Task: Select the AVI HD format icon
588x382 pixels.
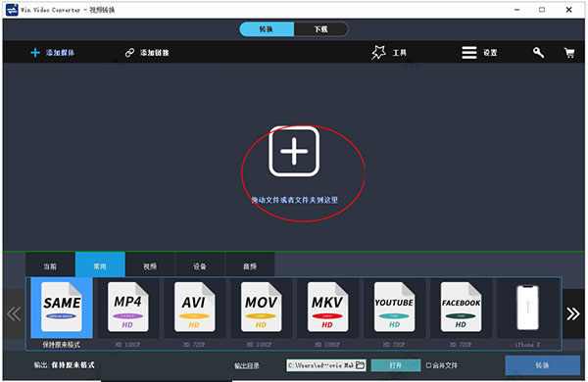Action: tap(194, 307)
